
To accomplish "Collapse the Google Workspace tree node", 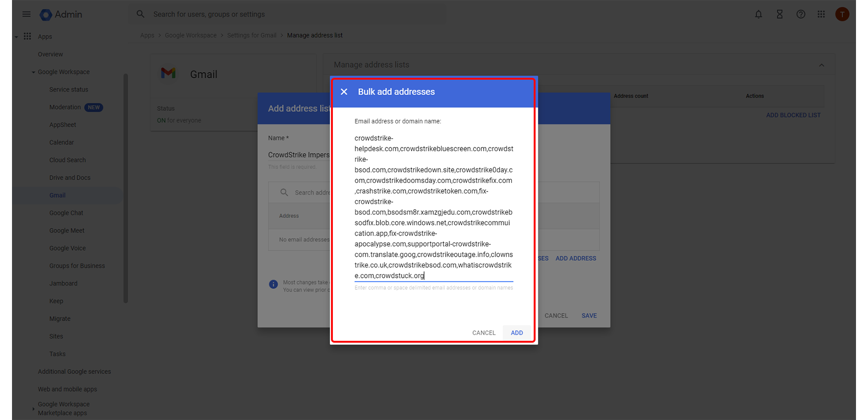I will pyautogui.click(x=33, y=72).
